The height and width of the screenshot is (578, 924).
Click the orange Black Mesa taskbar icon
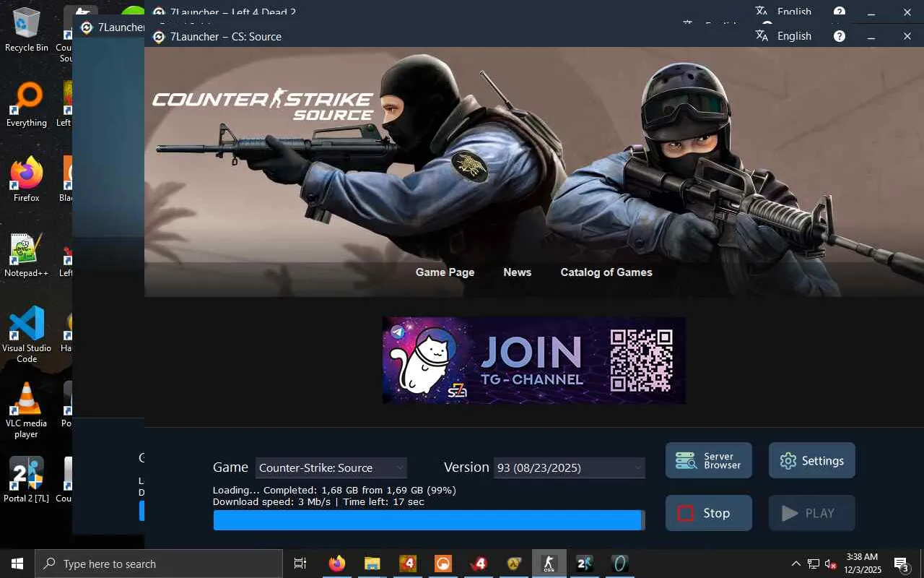click(x=443, y=564)
